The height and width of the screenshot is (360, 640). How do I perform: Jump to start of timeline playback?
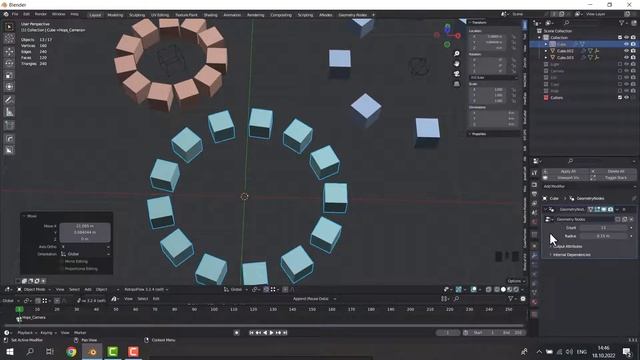click(251, 333)
